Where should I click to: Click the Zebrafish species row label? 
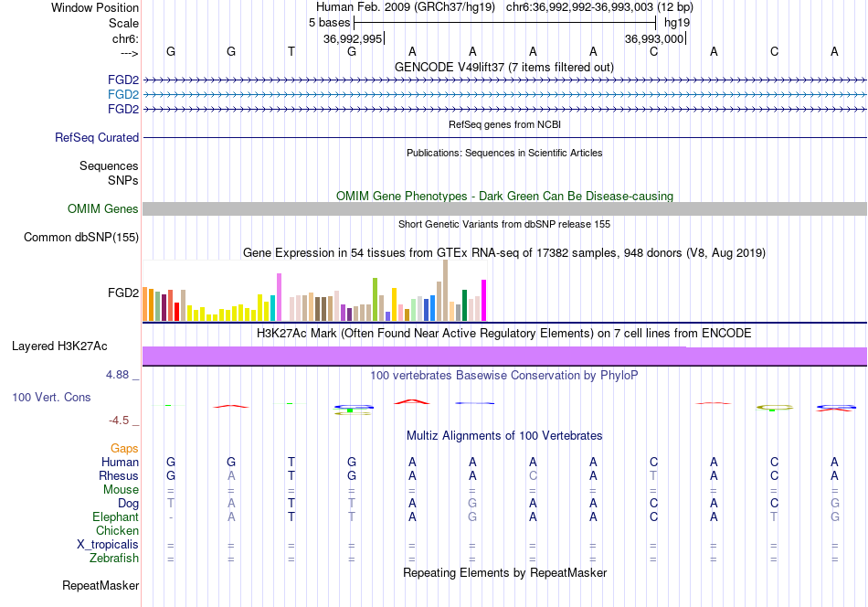tap(114, 558)
